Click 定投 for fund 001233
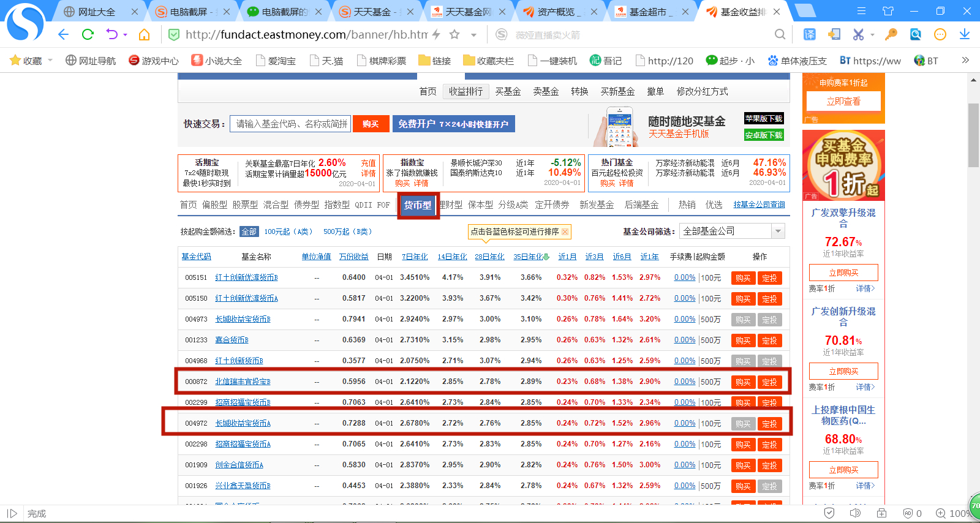980x523 pixels. tap(769, 341)
